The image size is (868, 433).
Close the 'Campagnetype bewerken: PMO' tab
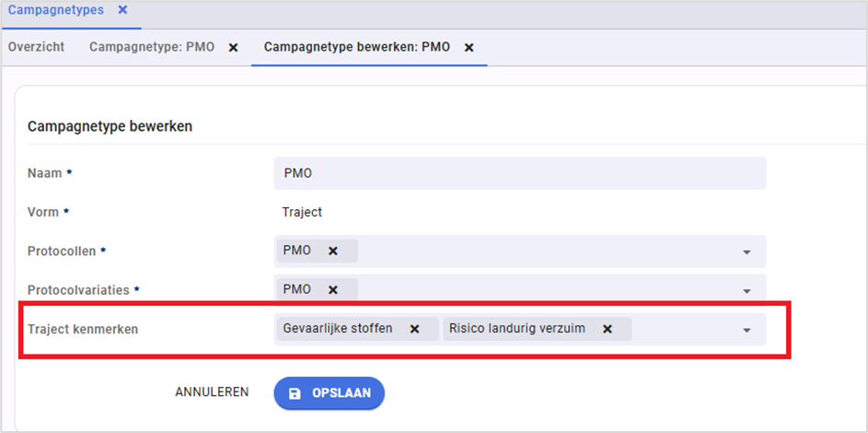(x=469, y=47)
